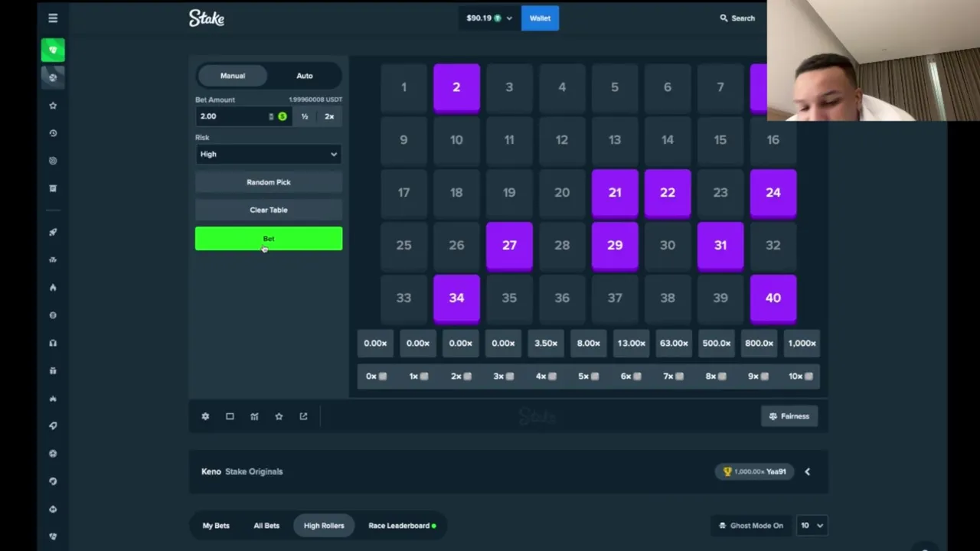Select Keno number 33 tile

pos(403,298)
